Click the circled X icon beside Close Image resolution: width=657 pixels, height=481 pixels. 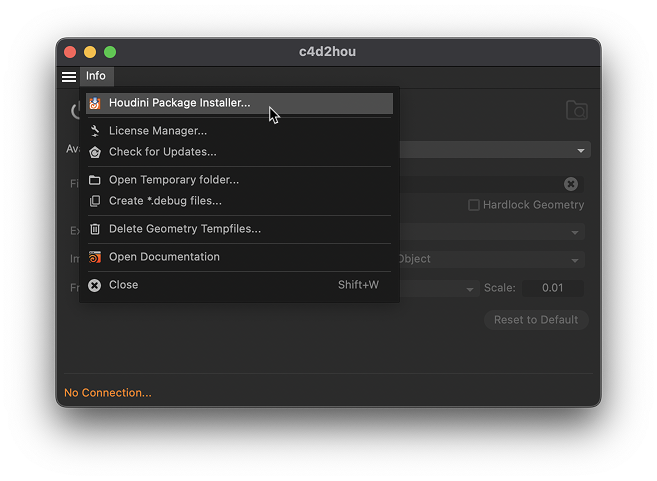95,285
